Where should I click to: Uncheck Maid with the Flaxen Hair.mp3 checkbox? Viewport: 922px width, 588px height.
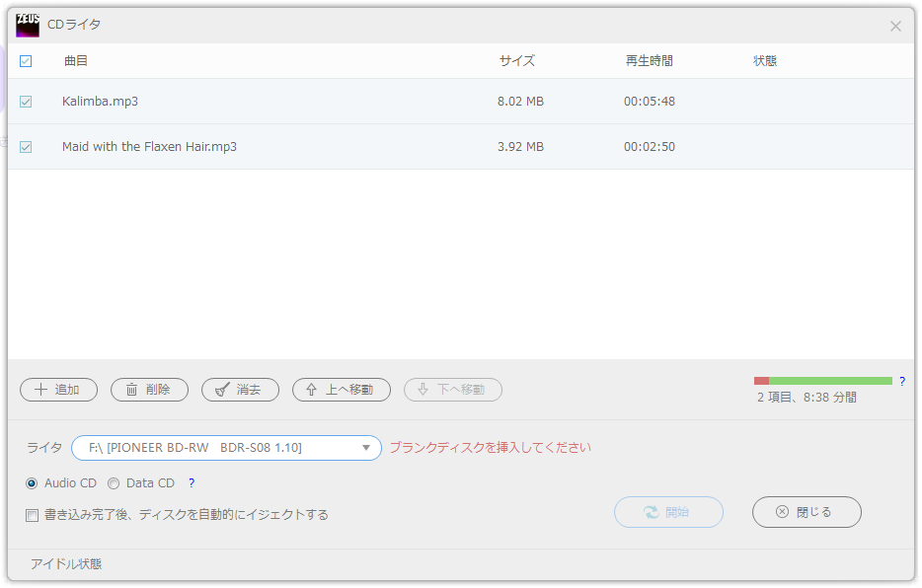click(26, 147)
